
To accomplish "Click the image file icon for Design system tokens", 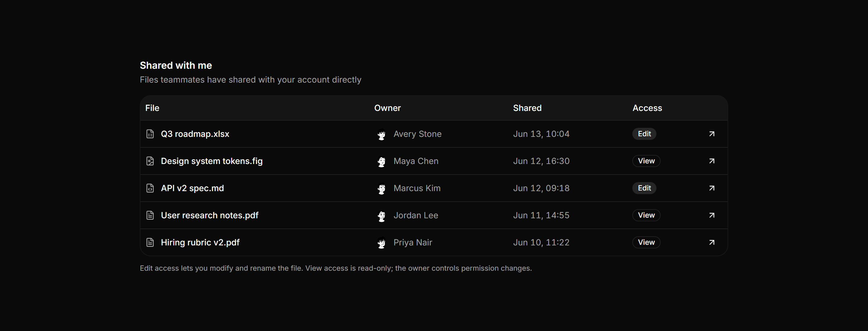I will (150, 161).
